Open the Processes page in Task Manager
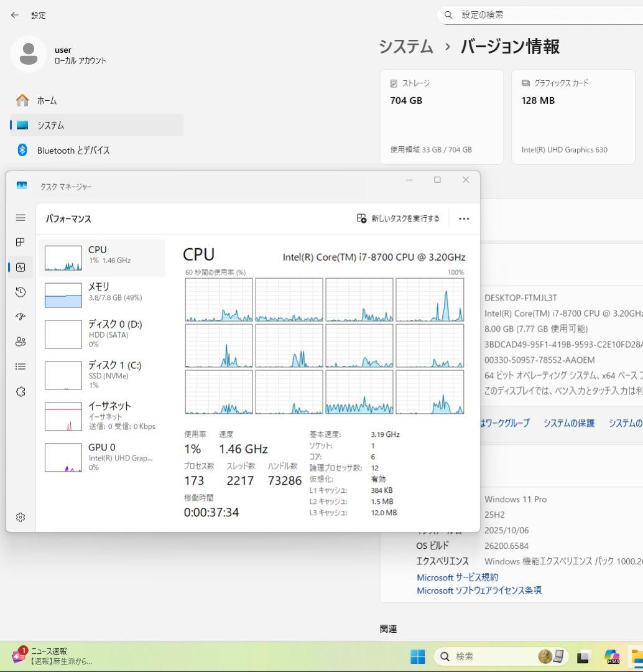Viewport: 643px width, 672px height. pos(21,243)
